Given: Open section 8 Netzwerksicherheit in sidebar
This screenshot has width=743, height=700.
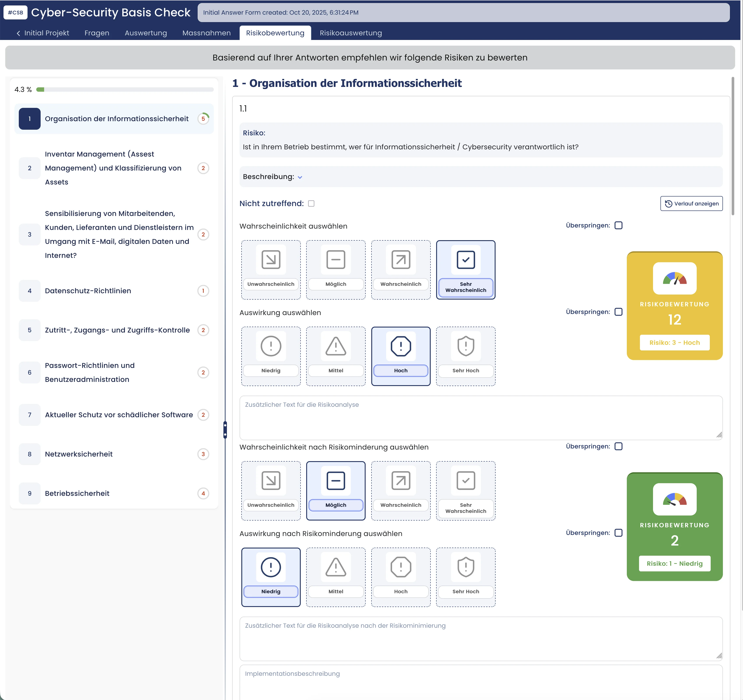Looking at the screenshot, I should (x=78, y=454).
